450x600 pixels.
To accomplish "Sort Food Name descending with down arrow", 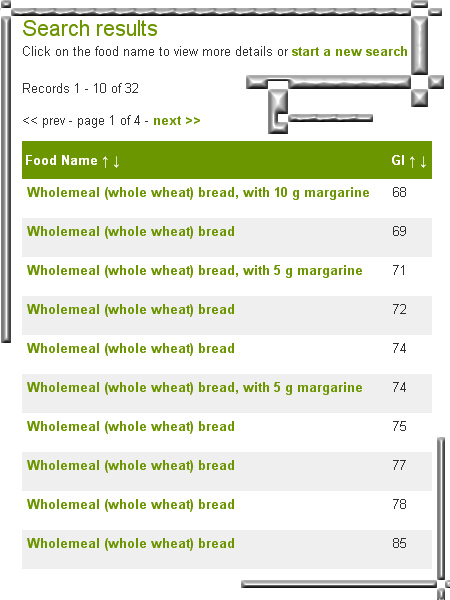I will [116, 161].
